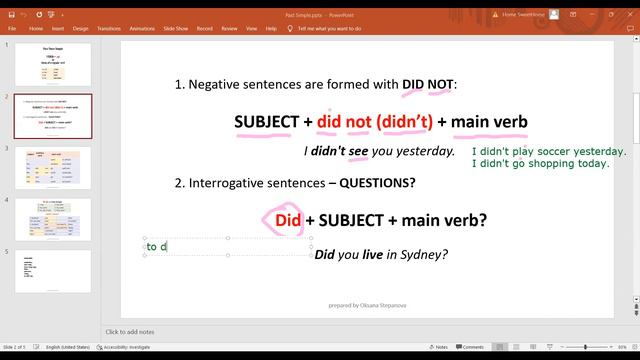Select slide 1 thumbnail
Image resolution: width=640 pixels, height=360 pixels.
pyautogui.click(x=53, y=64)
